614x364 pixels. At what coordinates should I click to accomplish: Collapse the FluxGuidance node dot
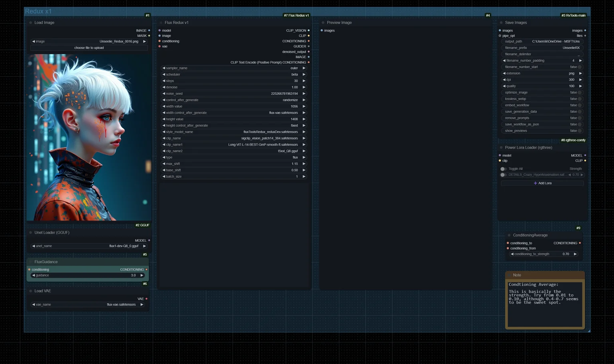point(30,262)
